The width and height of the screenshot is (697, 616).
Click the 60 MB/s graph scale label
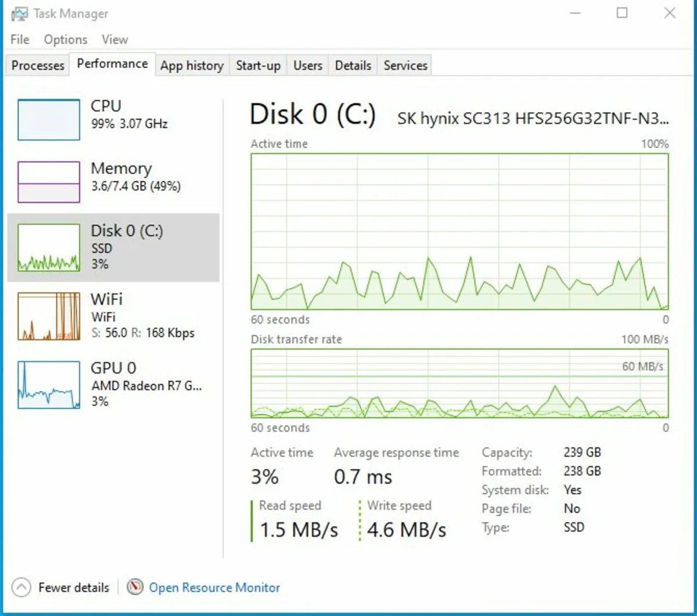[x=643, y=366]
